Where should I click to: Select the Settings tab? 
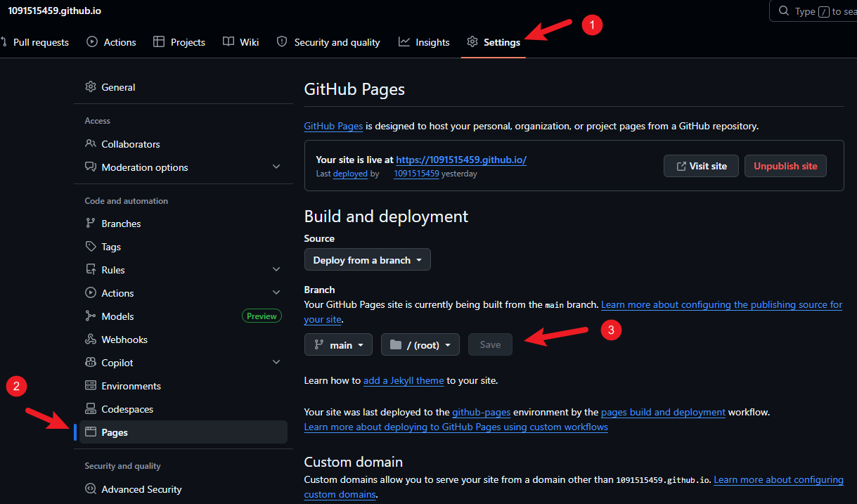[x=494, y=42]
